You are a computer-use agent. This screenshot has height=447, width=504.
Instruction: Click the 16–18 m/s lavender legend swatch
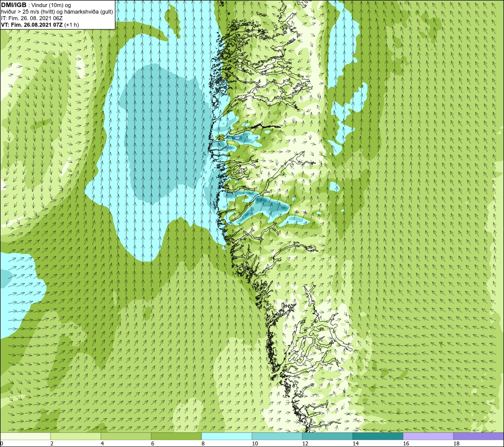[428, 436]
